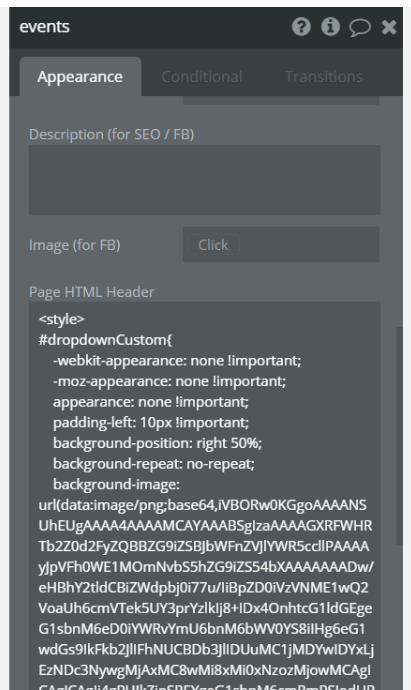Click the background-position: right 50% line
The width and height of the screenshot is (411, 690).
(158, 443)
